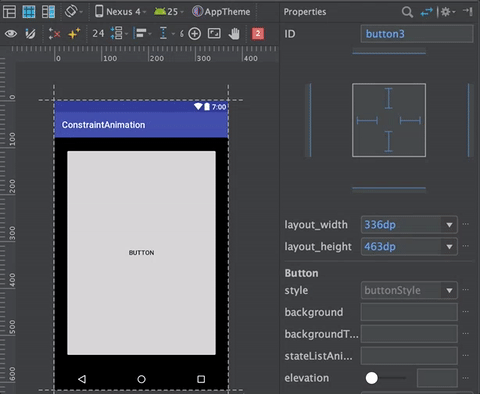
Task: Click the stateListAnimator property field
Action: 409,356
